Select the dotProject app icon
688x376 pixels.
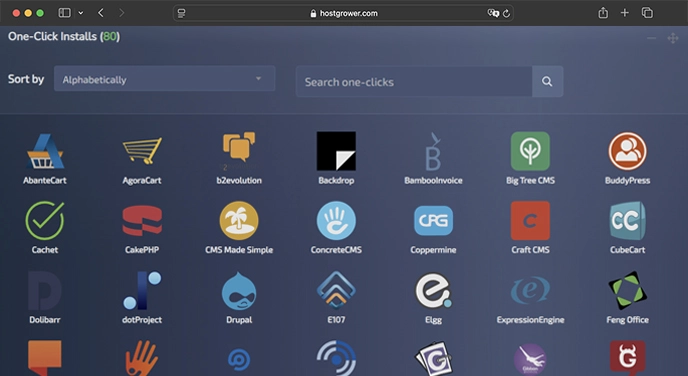(142, 290)
